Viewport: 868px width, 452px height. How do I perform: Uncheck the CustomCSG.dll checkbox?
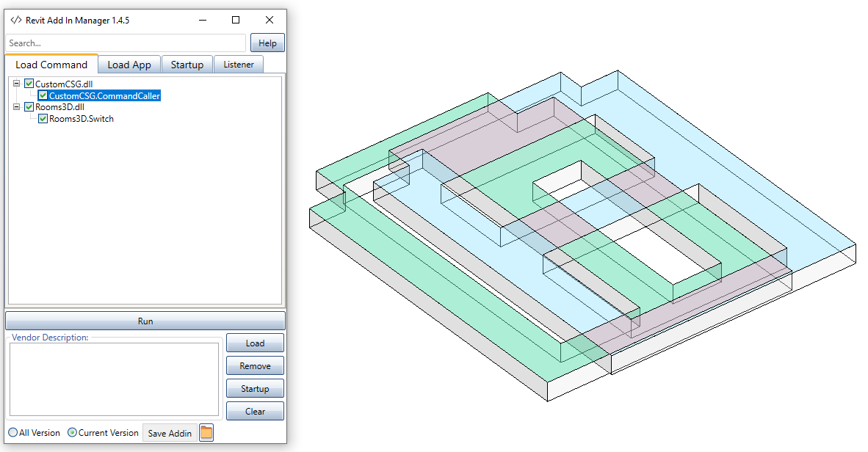tap(29, 84)
